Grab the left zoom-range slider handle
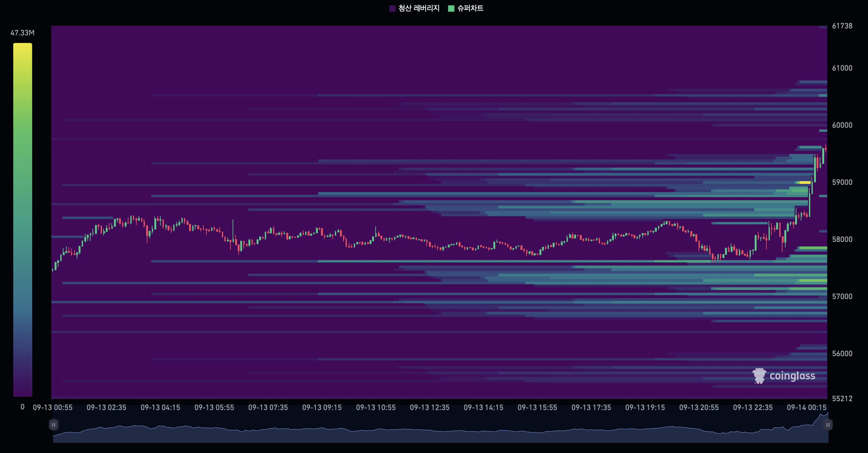Viewport: 868px width, 453px height. (x=54, y=425)
